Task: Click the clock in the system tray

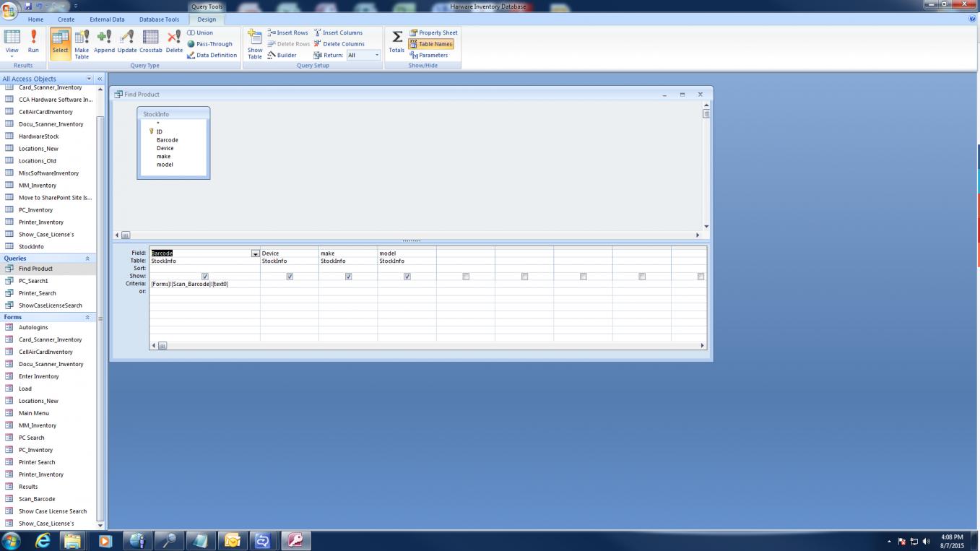Action: click(x=953, y=541)
